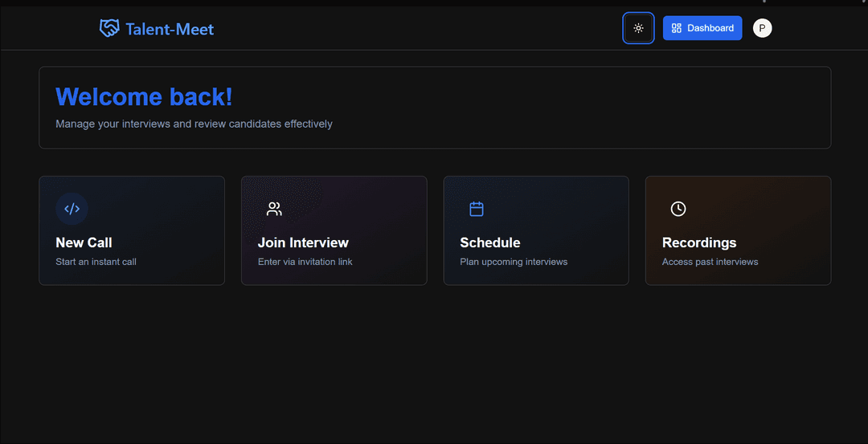Click the 'Access past interviews' text
Screen dimensions: 868x444
pos(710,262)
